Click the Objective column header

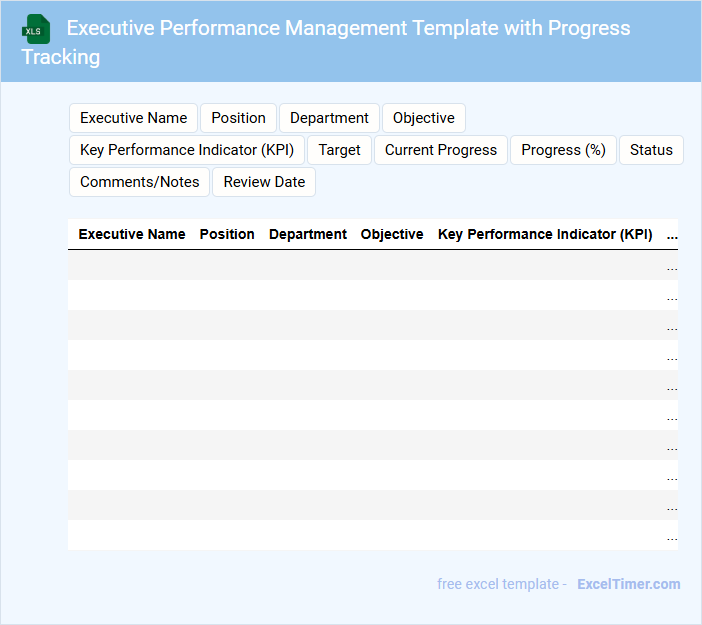(392, 234)
